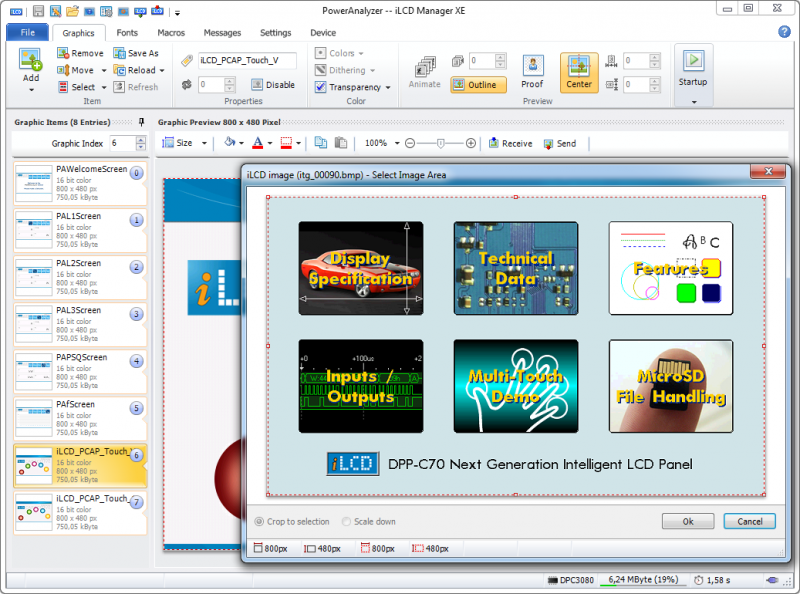Viewport: 800px width, 594px height.
Task: Click the DPC3080 status entry
Action: pos(570,580)
